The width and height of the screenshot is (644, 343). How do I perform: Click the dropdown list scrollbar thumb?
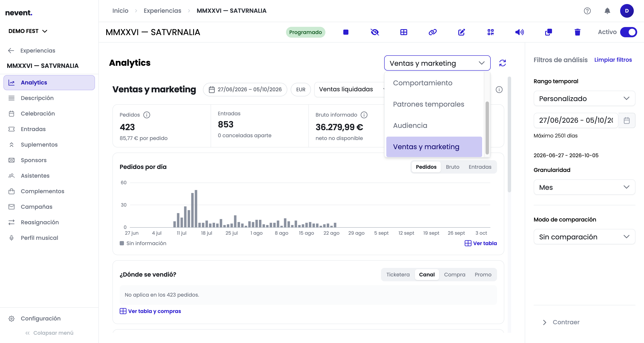point(487,128)
